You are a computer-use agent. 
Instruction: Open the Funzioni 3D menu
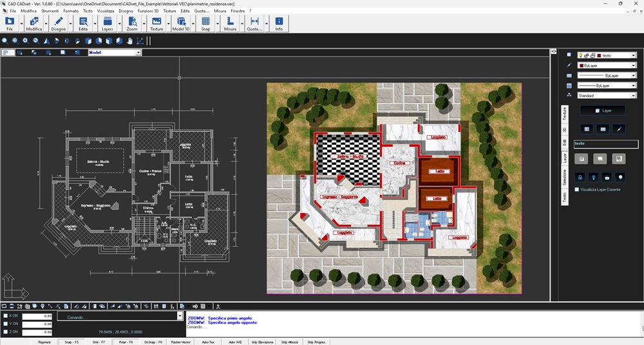click(148, 11)
